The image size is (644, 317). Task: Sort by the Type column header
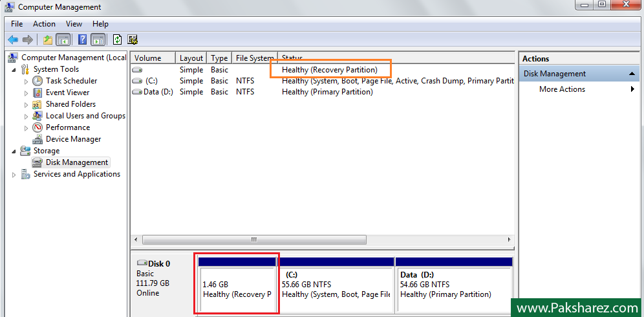pyautogui.click(x=219, y=58)
